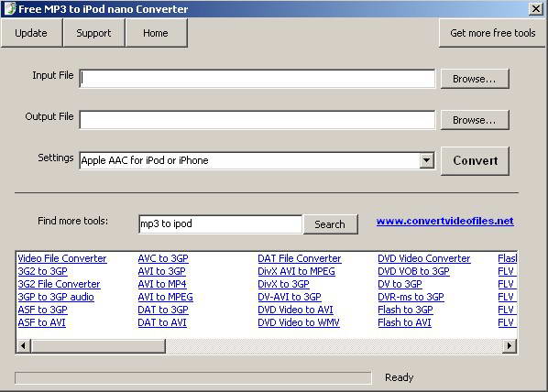Focus the Output File text field
The image size is (548, 392).
[258, 120]
